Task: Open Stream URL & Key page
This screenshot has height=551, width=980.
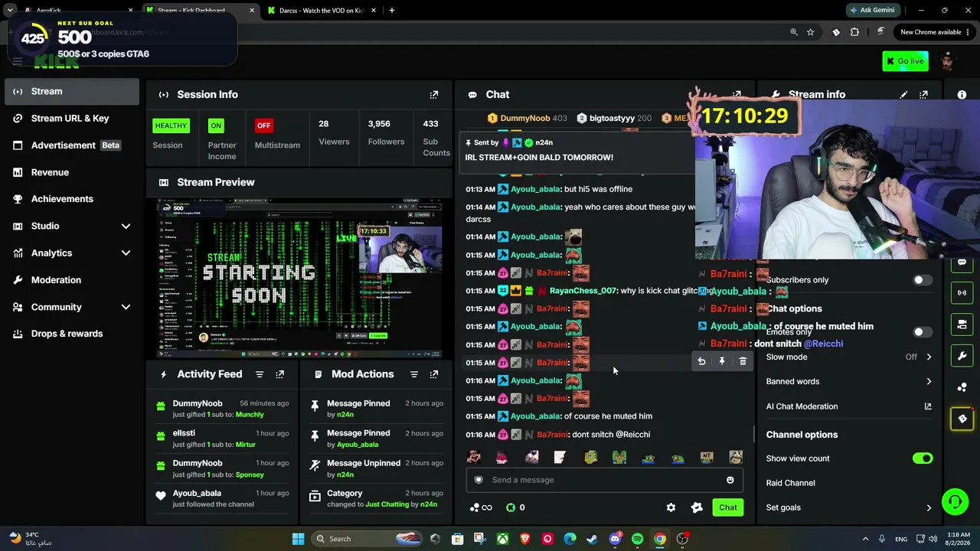Action: pos(71,119)
